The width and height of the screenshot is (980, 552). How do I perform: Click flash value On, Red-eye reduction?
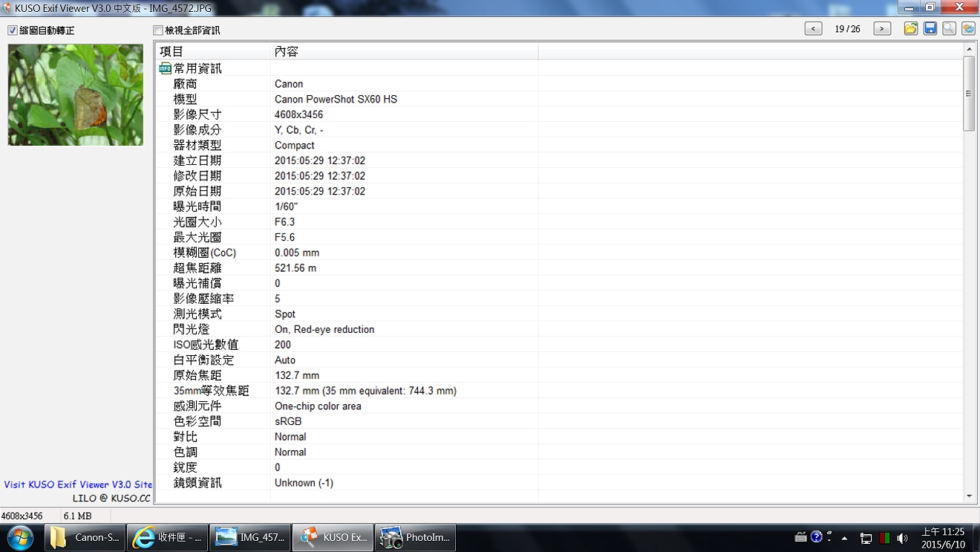click(324, 329)
